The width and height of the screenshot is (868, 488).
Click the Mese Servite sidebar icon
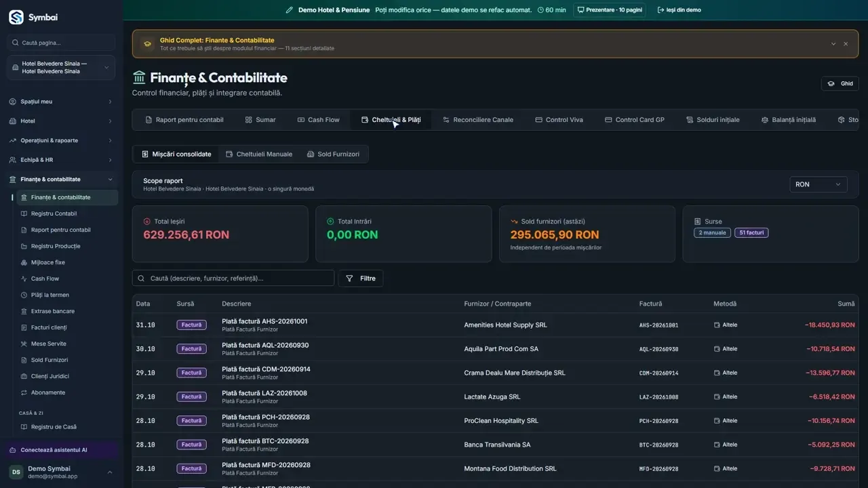tap(24, 344)
